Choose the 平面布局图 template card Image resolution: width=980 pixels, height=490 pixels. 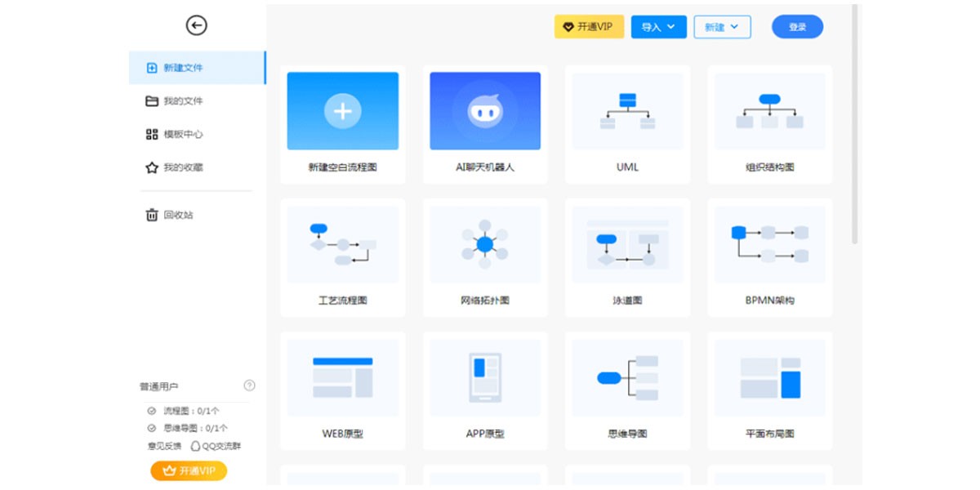(770, 390)
